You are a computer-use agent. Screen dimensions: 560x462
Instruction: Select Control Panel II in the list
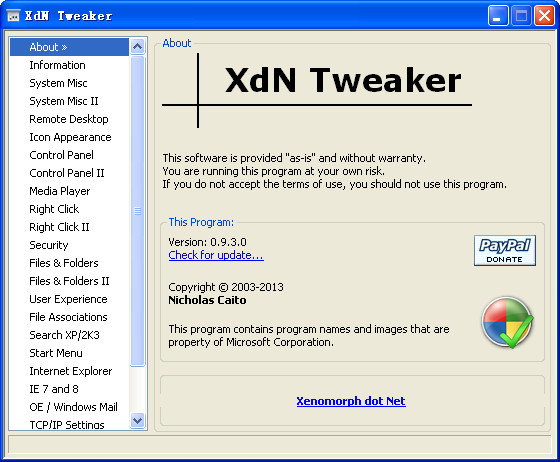click(x=69, y=173)
